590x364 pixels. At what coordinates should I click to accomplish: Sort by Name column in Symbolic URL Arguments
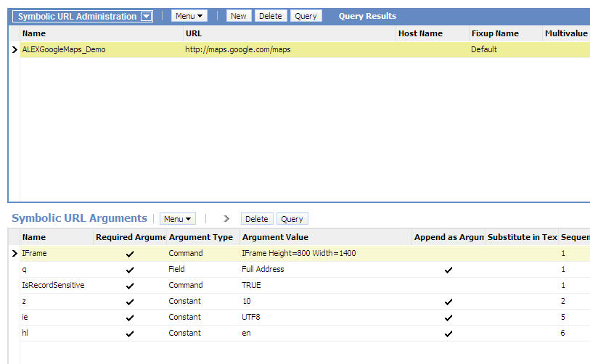coord(57,237)
